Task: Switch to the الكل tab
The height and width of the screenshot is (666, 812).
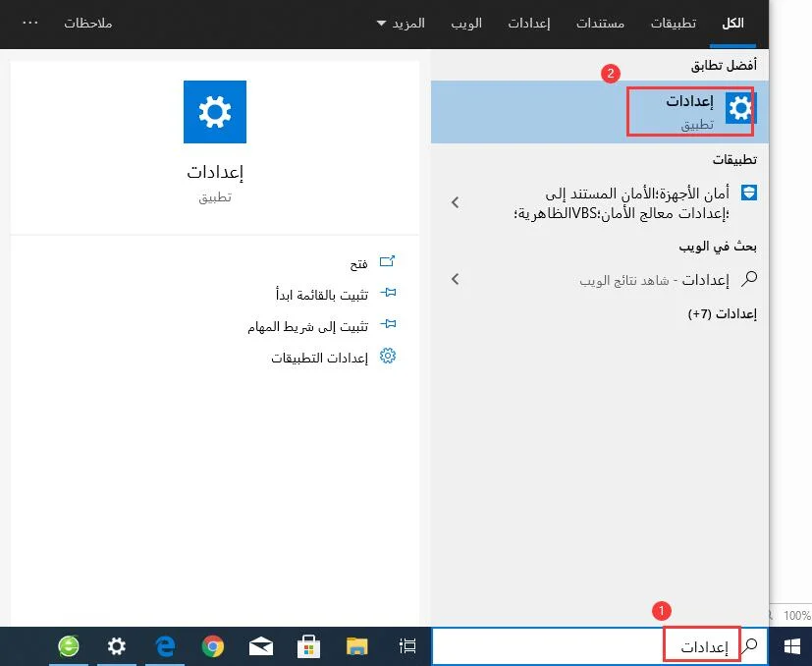Action: click(x=732, y=24)
